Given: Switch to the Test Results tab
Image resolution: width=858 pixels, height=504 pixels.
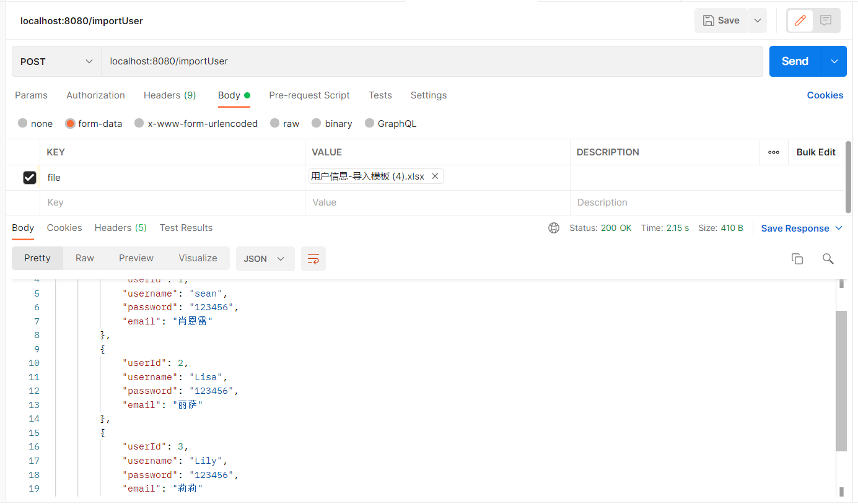Looking at the screenshot, I should [186, 228].
